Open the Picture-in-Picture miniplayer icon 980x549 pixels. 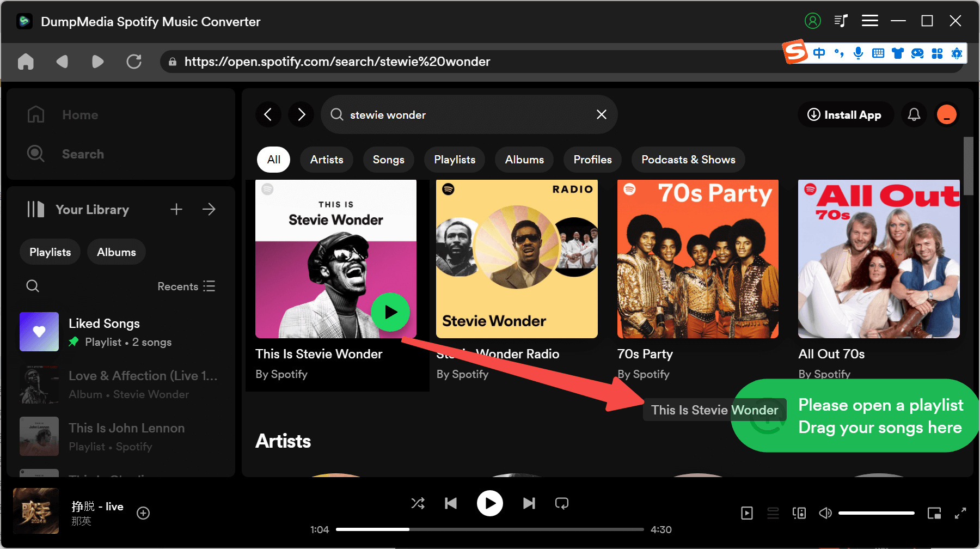934,513
